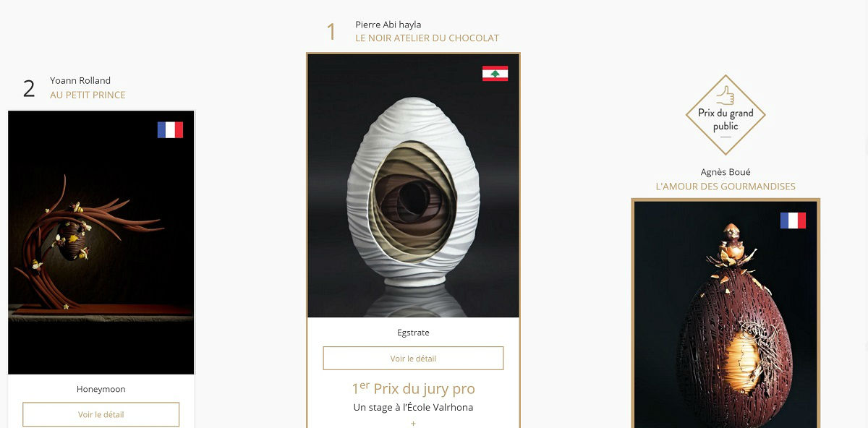Image resolution: width=868 pixels, height=428 pixels.
Task: Expand details with the plus sign under Valrhona
Action: 413,423
